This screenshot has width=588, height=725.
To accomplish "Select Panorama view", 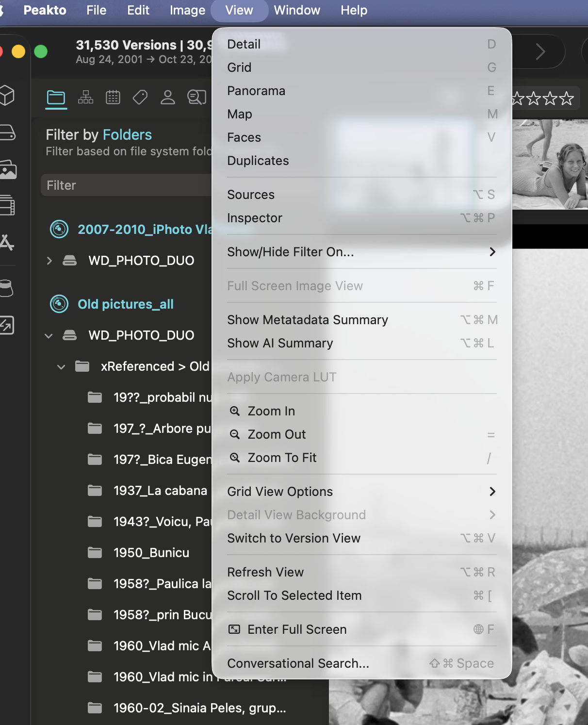I will (362, 91).
